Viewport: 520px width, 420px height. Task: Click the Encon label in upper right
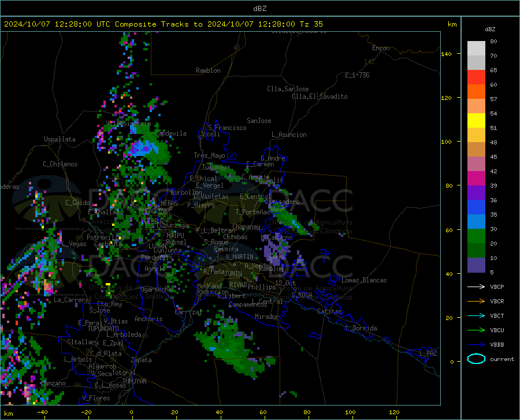[x=381, y=48]
